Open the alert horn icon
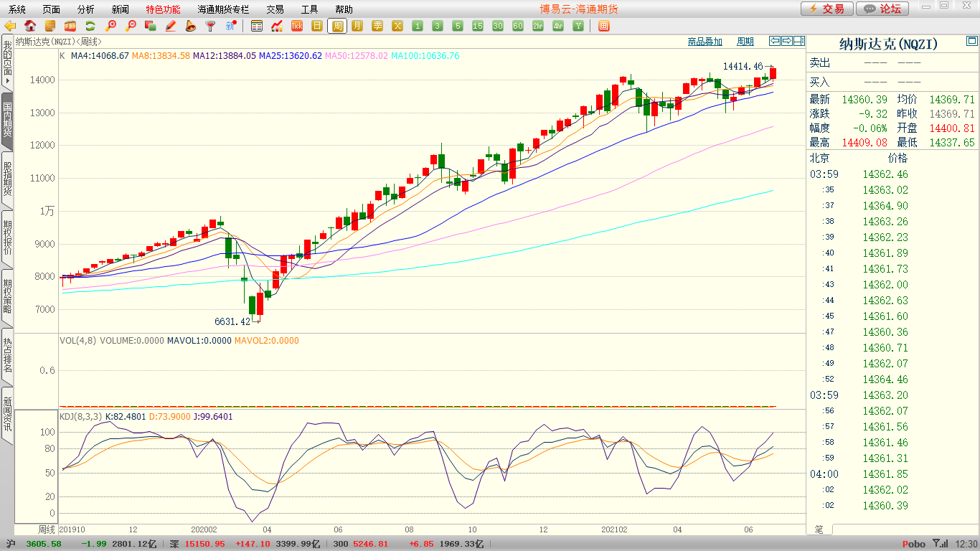This screenshot has width=980, height=551. coord(191,26)
